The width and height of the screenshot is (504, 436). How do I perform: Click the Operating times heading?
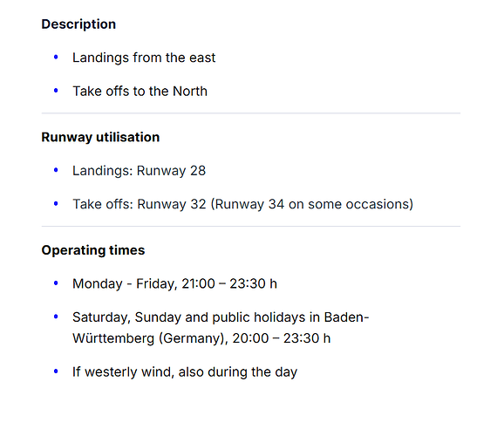(x=93, y=250)
